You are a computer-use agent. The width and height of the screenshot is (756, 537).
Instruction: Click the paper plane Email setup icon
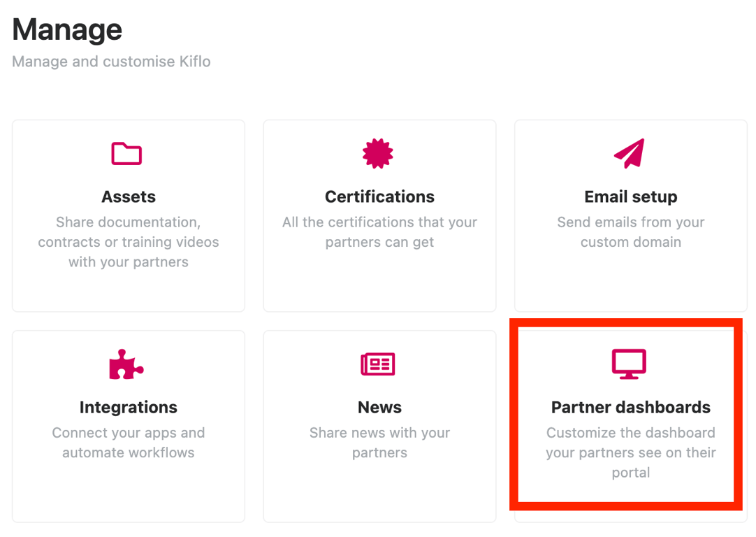click(x=630, y=153)
